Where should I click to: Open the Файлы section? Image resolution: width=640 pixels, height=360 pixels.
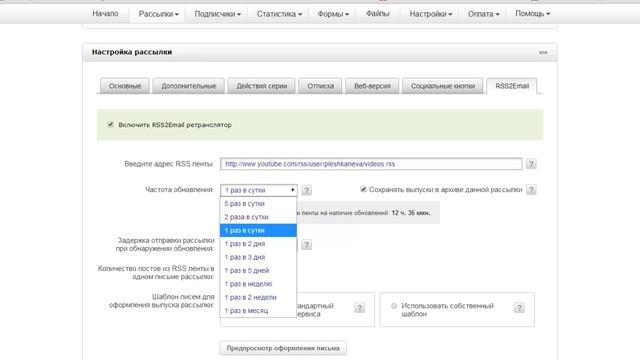378,13
